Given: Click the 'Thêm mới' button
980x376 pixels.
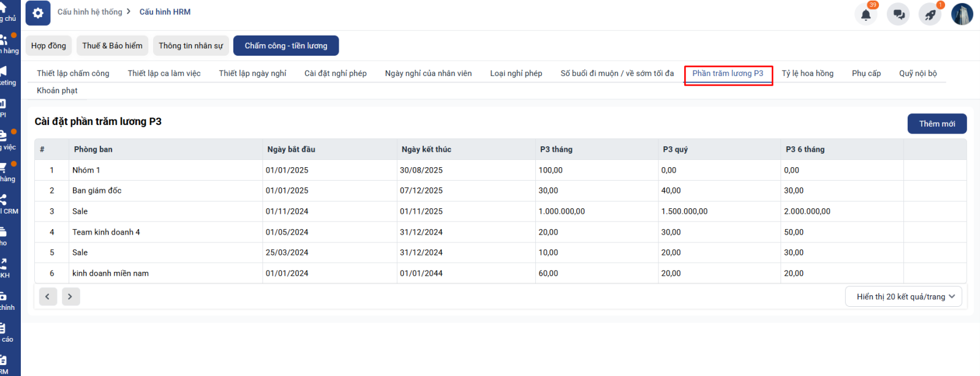Looking at the screenshot, I should 937,124.
